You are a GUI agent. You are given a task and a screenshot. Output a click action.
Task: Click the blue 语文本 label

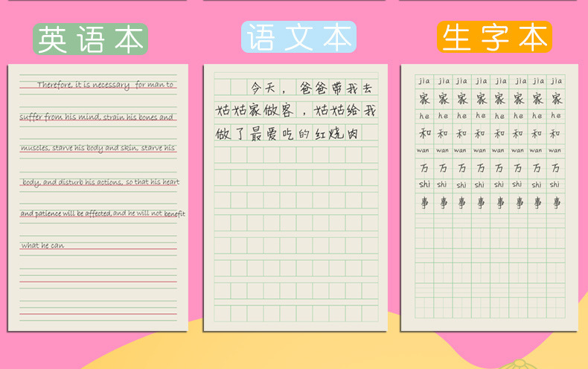point(298,36)
